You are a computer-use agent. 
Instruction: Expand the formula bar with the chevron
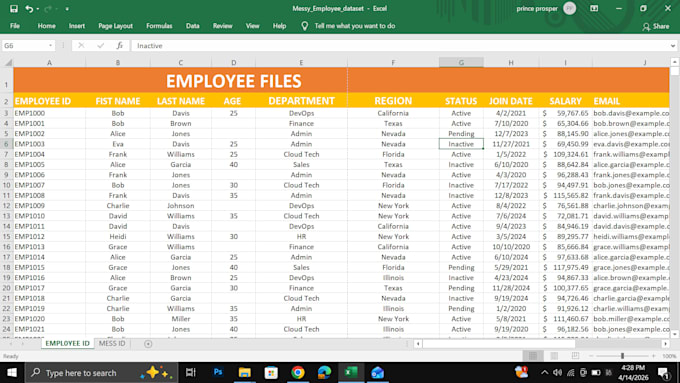coord(673,46)
